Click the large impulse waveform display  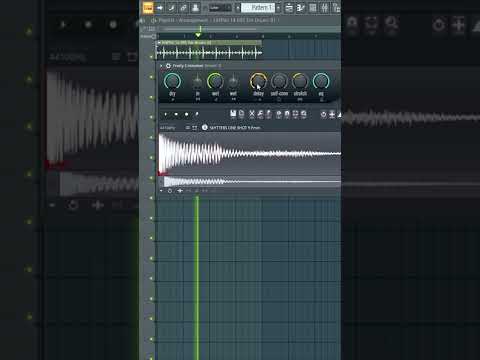pos(249,154)
